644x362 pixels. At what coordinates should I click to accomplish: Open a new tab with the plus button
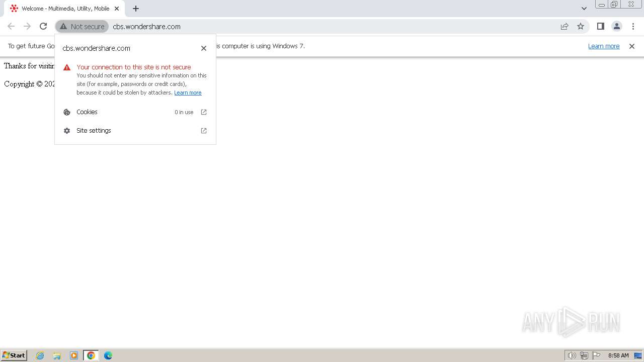(135, 9)
